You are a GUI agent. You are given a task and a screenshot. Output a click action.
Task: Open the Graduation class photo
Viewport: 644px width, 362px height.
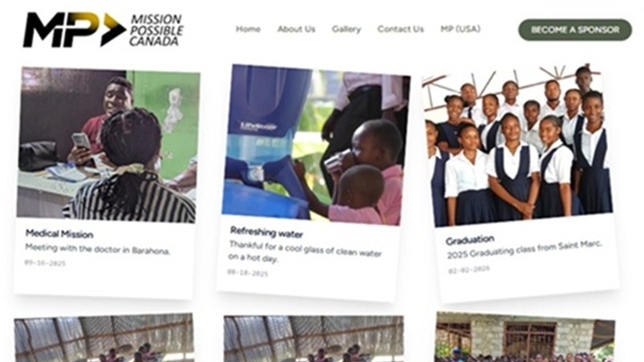(x=517, y=145)
